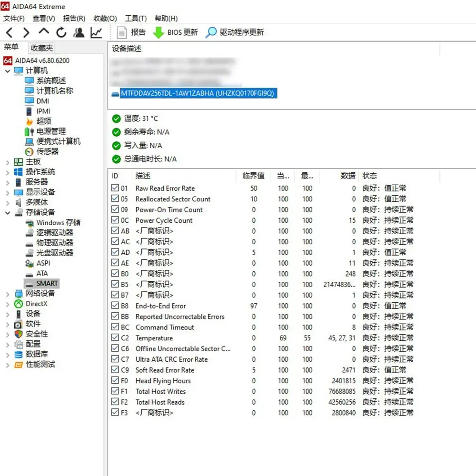Uncheck attribute 05 Reallocated Sector Count

point(115,198)
